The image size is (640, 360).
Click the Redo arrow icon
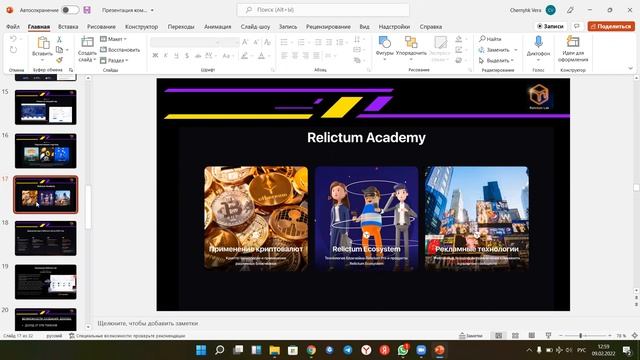[x=13, y=50]
